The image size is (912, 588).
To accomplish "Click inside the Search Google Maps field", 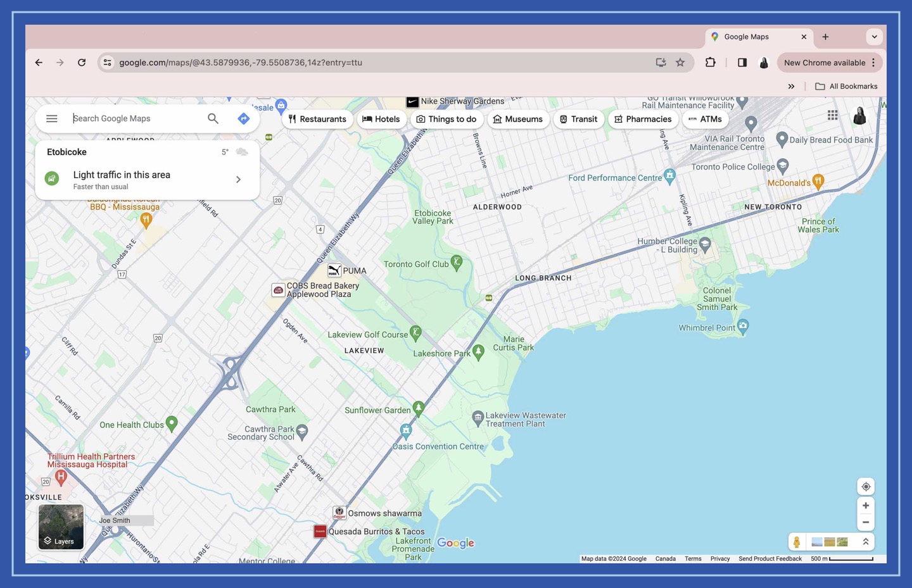I will (127, 118).
